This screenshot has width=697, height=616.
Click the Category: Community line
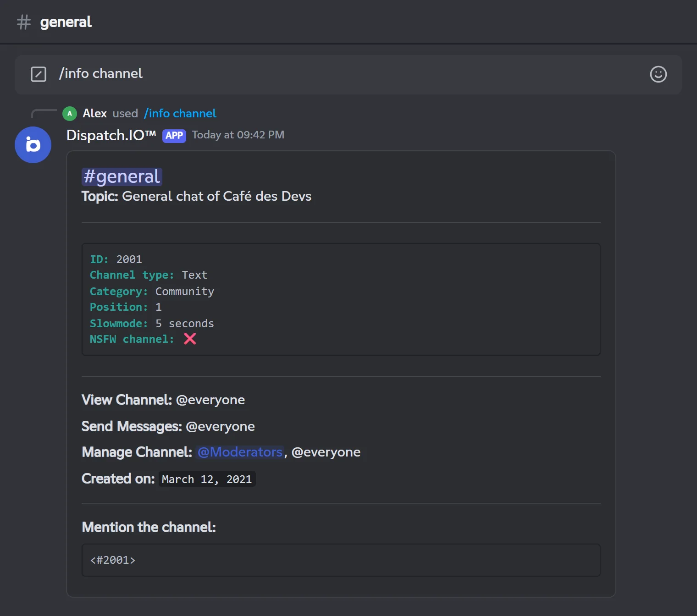152,291
